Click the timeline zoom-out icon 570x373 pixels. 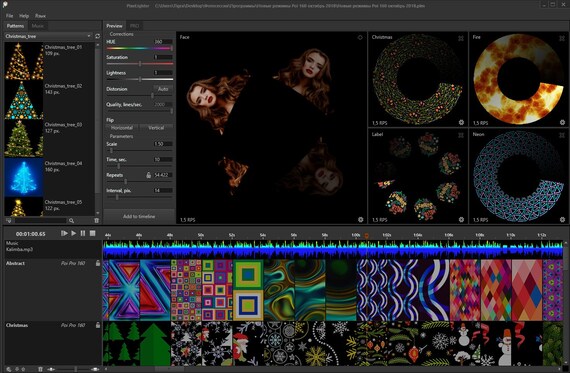(51, 369)
